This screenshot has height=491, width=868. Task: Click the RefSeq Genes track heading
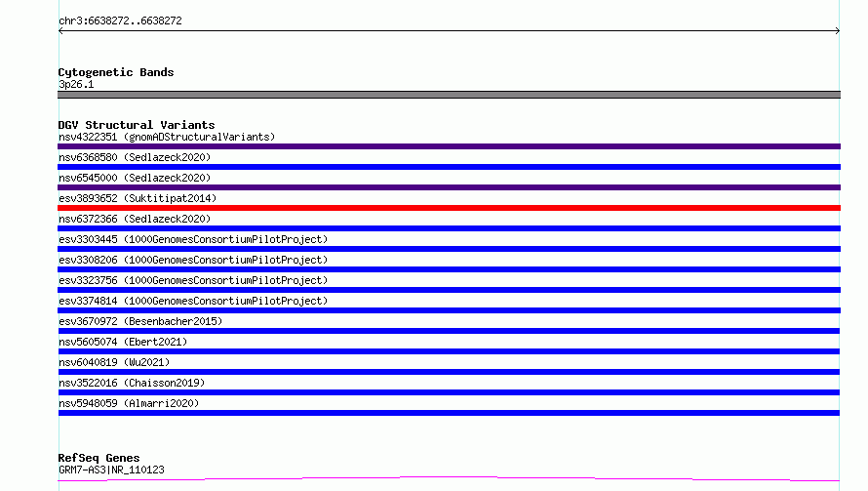click(99, 458)
